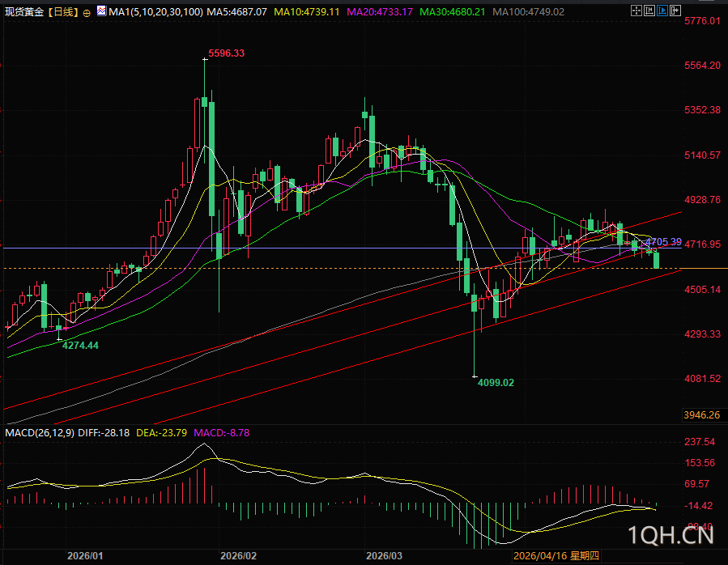Select the 现货黄金 instrument title
Screen dimensions: 728x565
tap(24, 12)
